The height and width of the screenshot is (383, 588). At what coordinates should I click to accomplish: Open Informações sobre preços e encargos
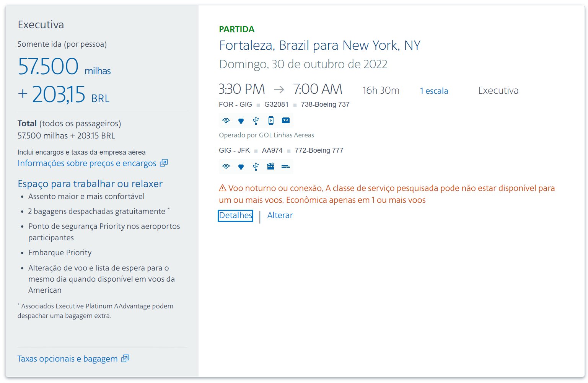tap(87, 163)
